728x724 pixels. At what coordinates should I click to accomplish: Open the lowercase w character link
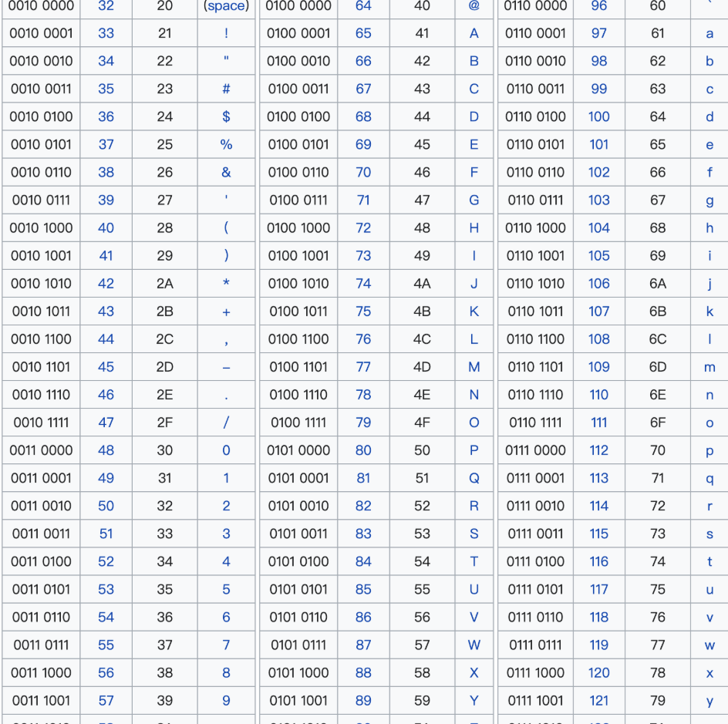(x=709, y=645)
